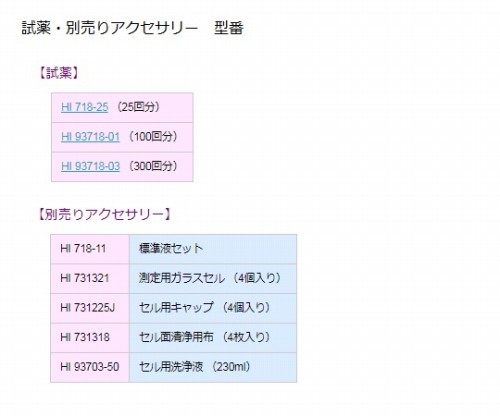Open the HI 93718-03 reagent link
The image size is (500, 416).
coord(90,166)
